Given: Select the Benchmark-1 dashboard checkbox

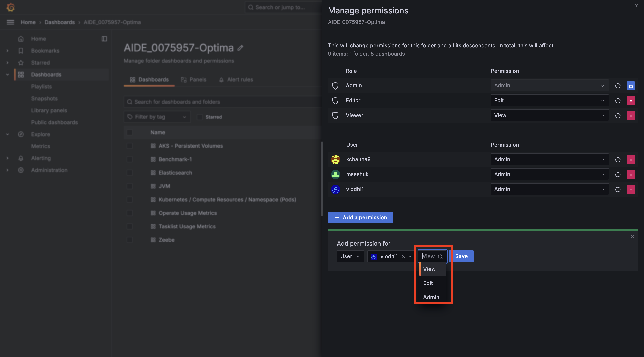Looking at the screenshot, I should point(130,159).
